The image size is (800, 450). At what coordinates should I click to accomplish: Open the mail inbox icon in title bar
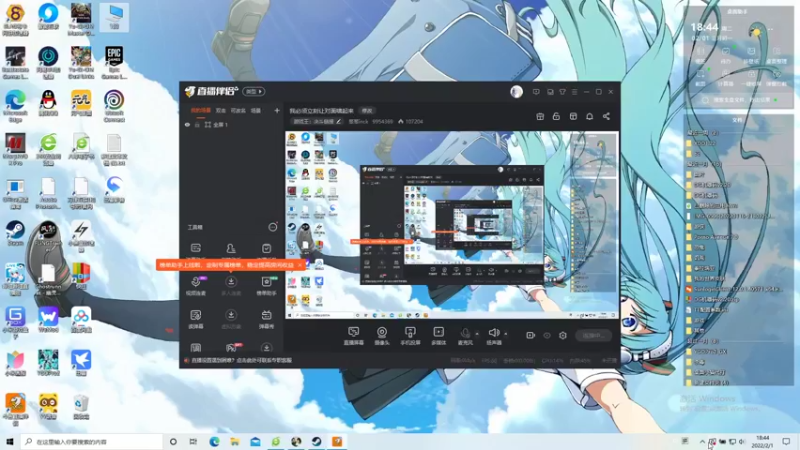click(550, 92)
